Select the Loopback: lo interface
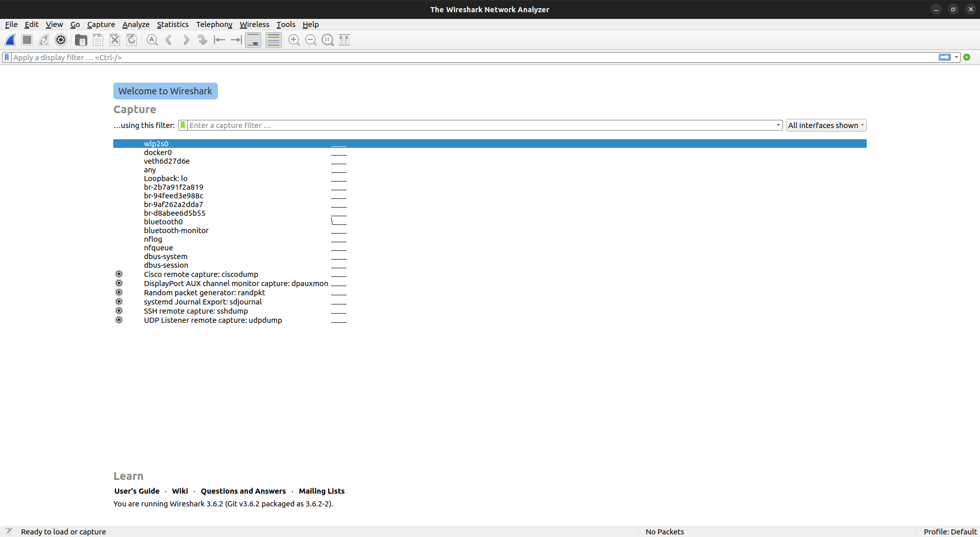 coord(490,178)
